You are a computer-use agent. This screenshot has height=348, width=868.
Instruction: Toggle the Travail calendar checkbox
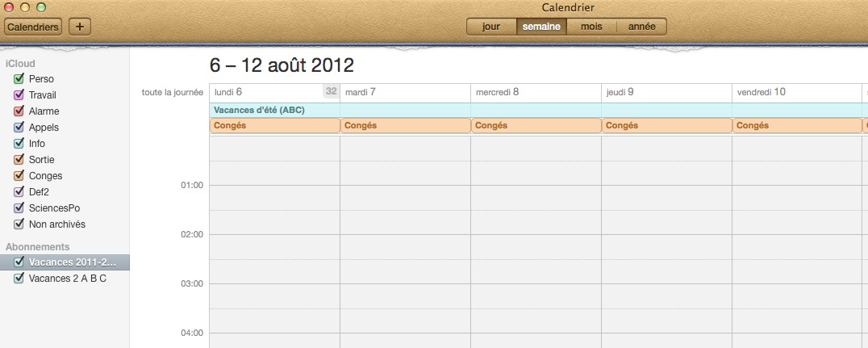[x=19, y=95]
